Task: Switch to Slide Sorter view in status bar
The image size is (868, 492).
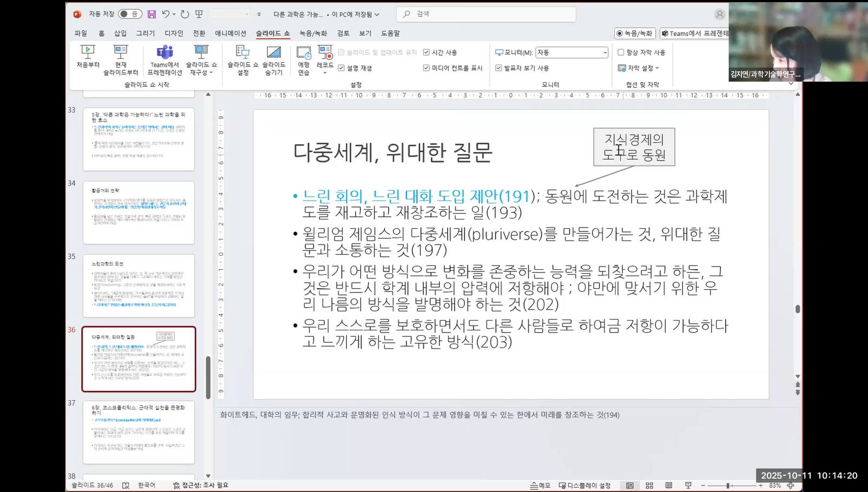Action: (x=649, y=486)
